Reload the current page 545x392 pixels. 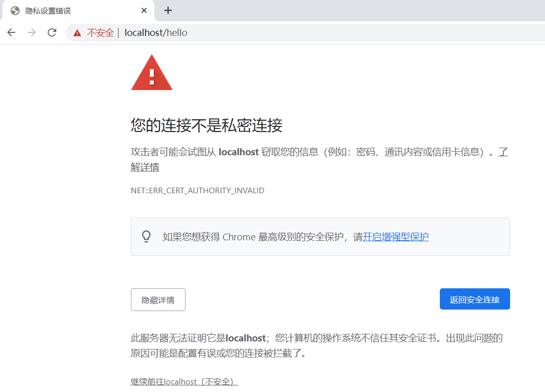coord(52,32)
